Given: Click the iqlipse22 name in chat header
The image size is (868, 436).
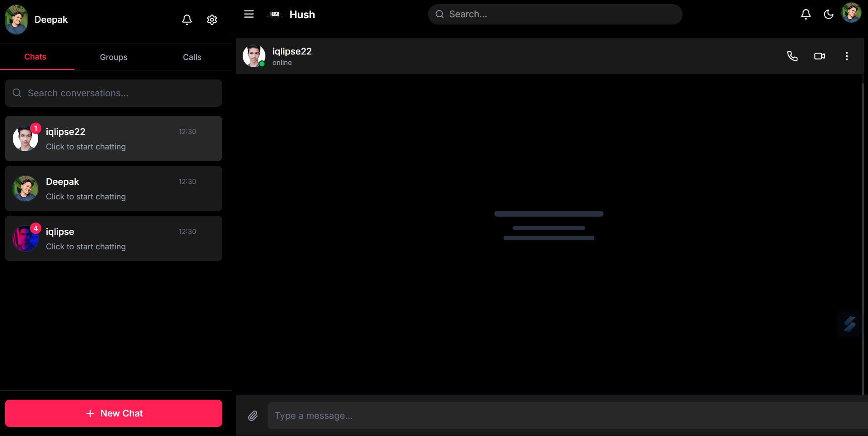Looking at the screenshot, I should (292, 51).
